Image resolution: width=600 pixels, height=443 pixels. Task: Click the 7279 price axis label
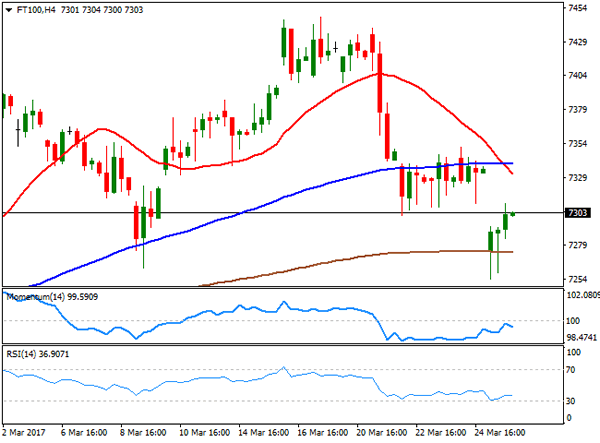click(x=577, y=245)
